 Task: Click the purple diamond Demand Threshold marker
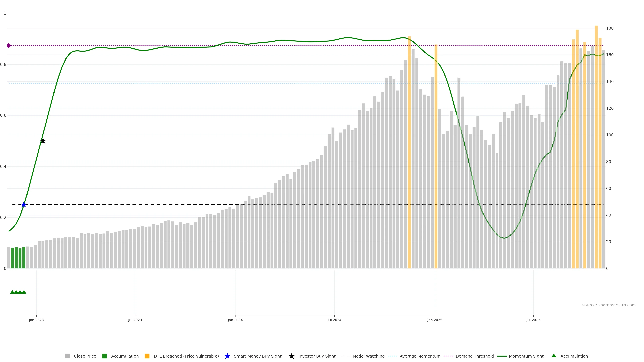[9, 45]
